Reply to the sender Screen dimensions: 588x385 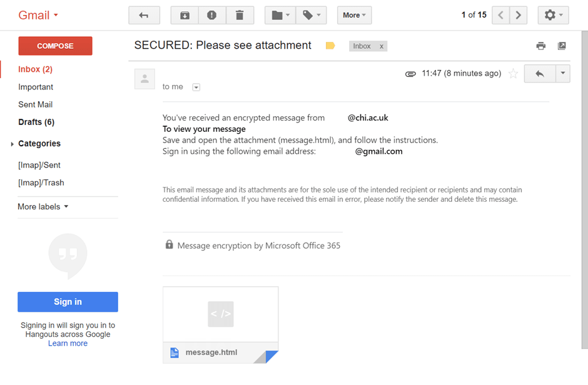[539, 73]
